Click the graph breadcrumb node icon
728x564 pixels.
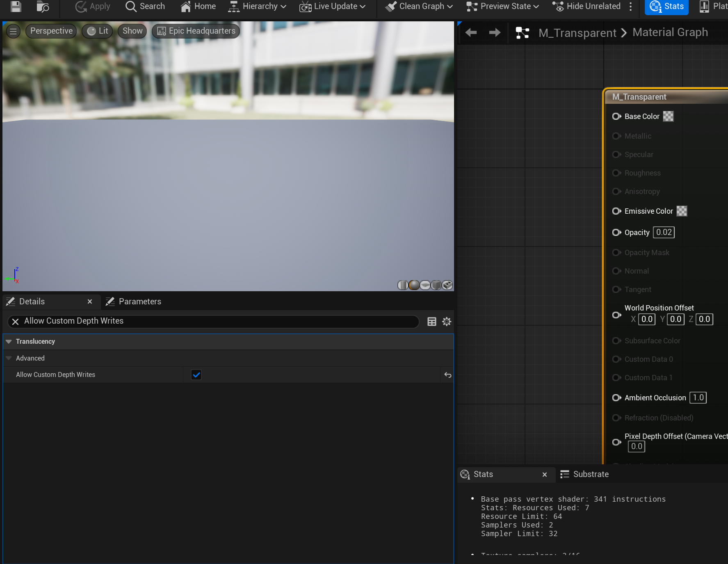(x=523, y=32)
